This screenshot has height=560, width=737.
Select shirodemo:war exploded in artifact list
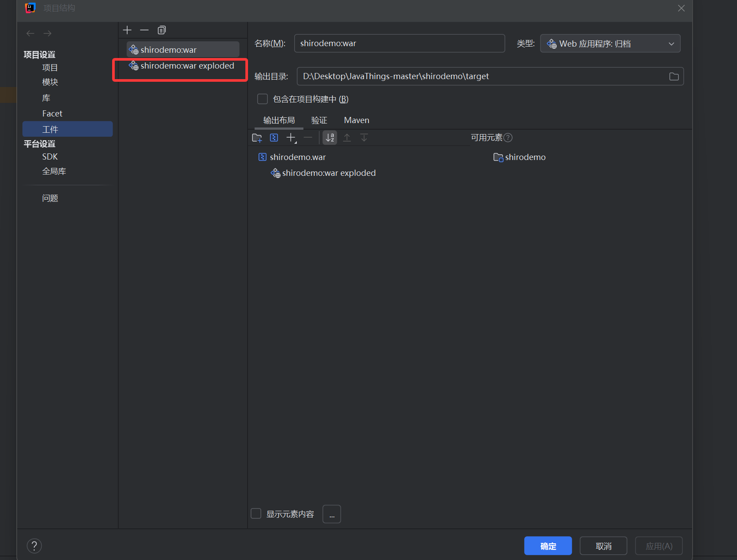[x=187, y=66]
